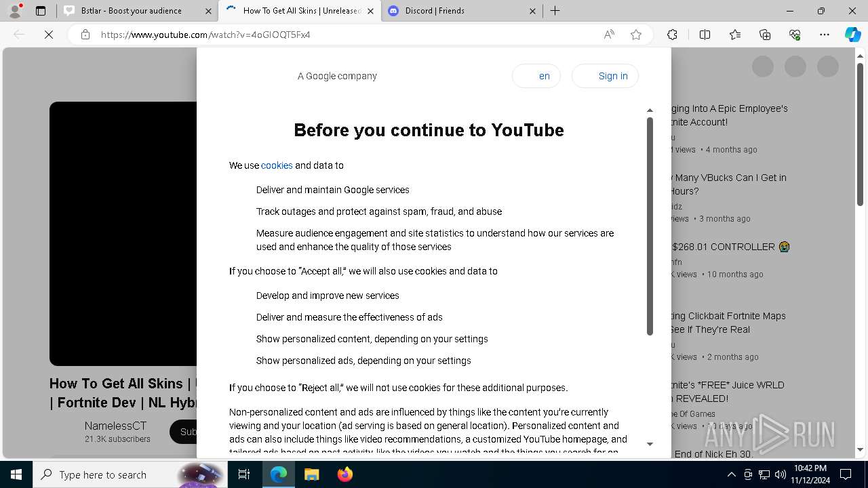Open Collections panel
This screenshot has height=488, width=868.
(765, 35)
